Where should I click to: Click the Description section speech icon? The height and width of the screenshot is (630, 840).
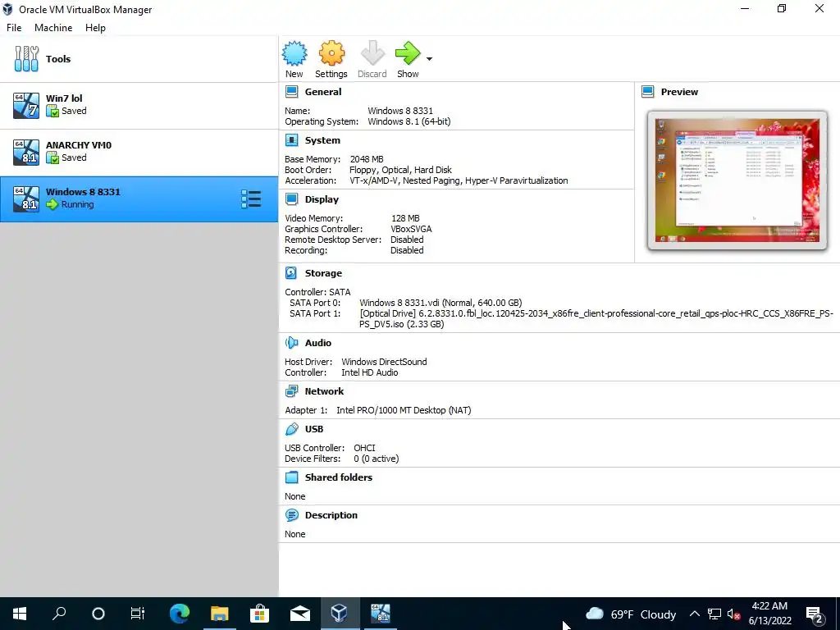coord(291,515)
